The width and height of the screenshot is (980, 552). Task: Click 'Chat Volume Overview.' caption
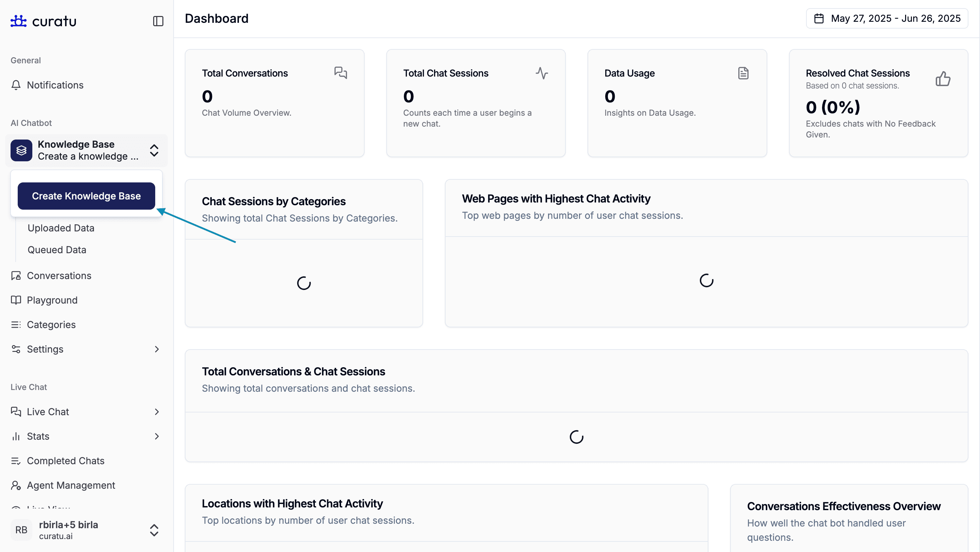[x=246, y=113]
